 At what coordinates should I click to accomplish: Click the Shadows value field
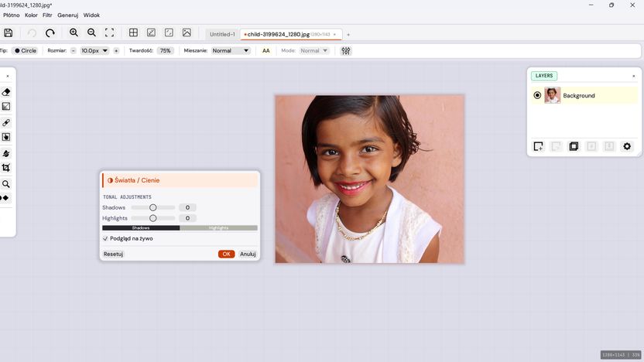pyautogui.click(x=187, y=207)
